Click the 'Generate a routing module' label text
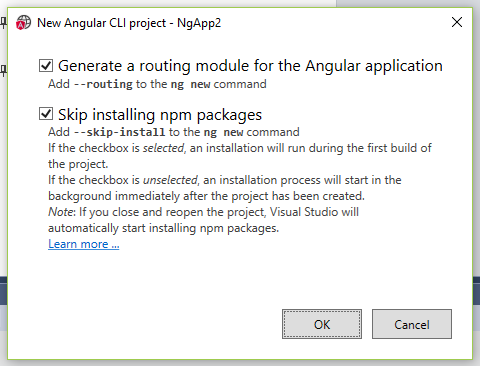 tap(250, 66)
